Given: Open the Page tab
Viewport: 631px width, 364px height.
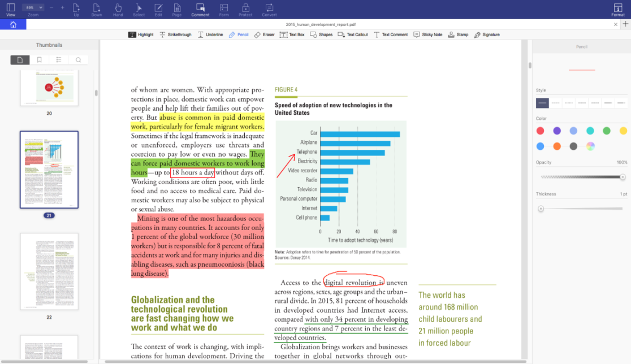Looking at the screenshot, I should pos(177,10).
